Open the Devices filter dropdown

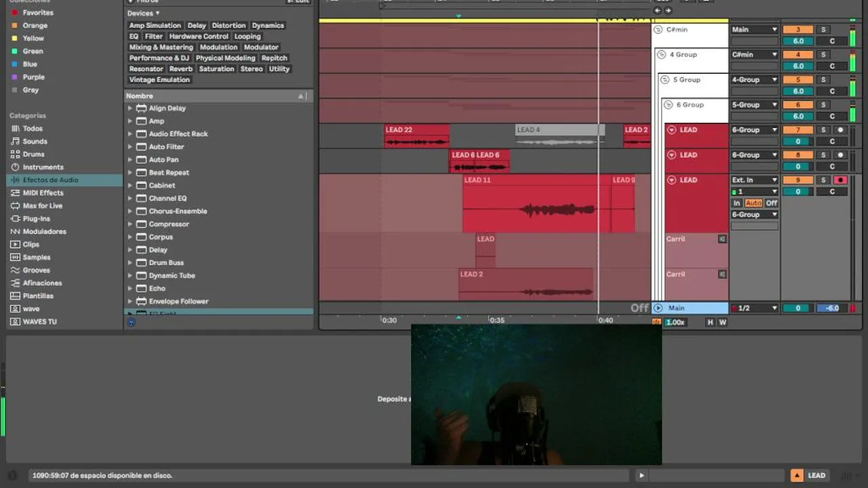[x=143, y=13]
